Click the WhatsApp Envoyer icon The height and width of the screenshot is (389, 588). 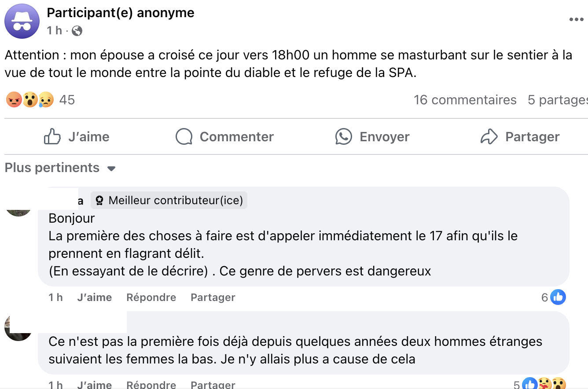[343, 137]
